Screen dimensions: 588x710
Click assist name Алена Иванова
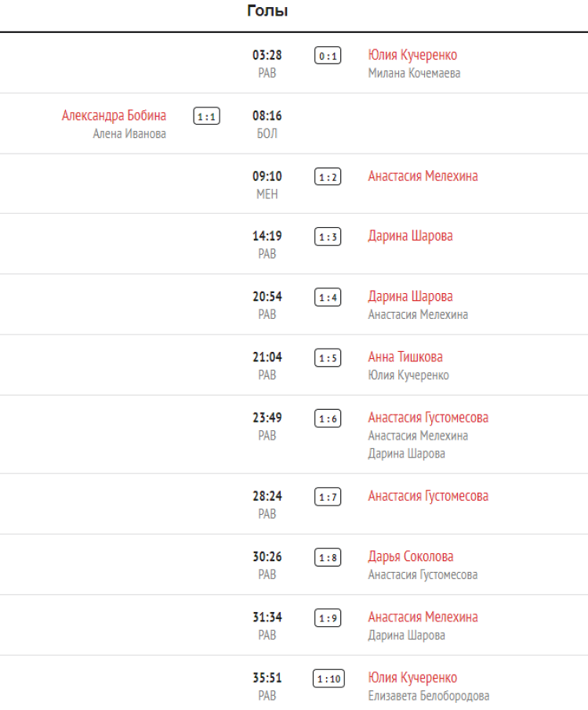129,134
